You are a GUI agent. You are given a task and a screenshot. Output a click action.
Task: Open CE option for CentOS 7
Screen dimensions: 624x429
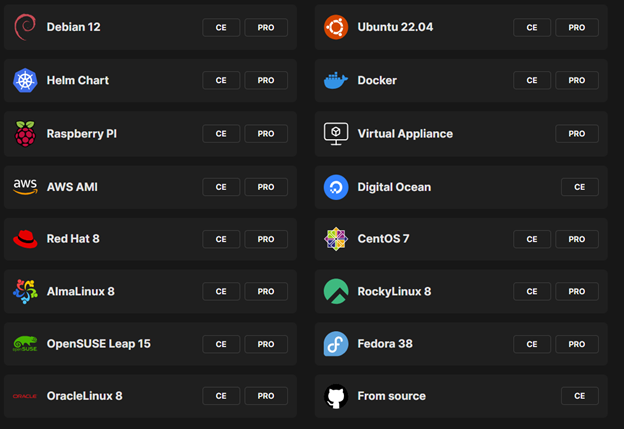[532, 239]
